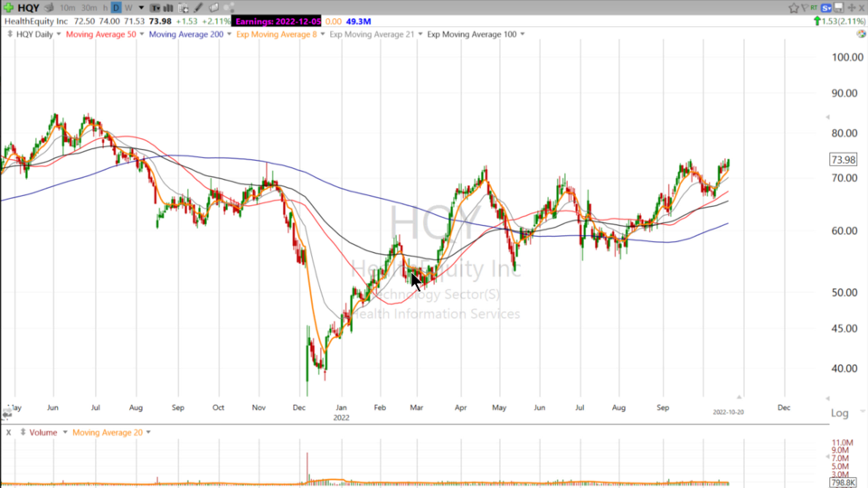Open the chart color palette icon
Image resolution: width=868 pixels, height=488 pixels.
861,34
